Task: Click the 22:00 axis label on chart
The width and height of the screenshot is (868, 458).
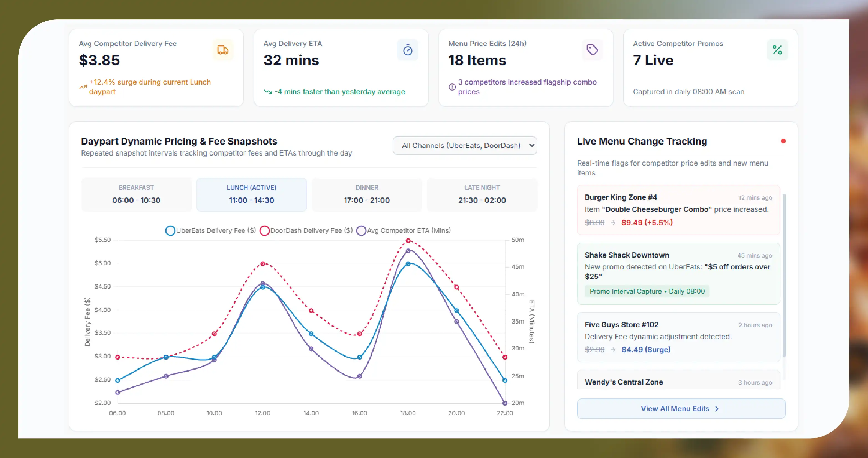Action: pyautogui.click(x=505, y=413)
